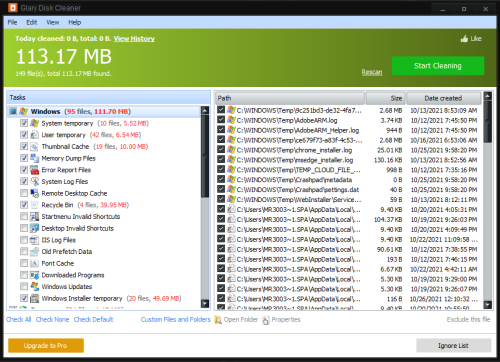Screen dimensions: 500x362
Task: Select the Tasks panel header
Action: pos(108,97)
